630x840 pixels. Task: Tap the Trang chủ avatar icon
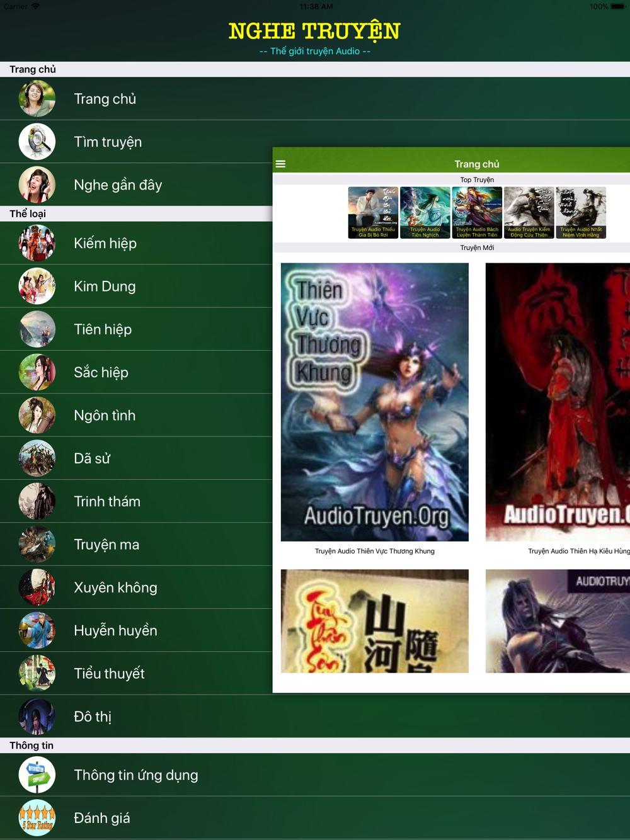click(37, 99)
